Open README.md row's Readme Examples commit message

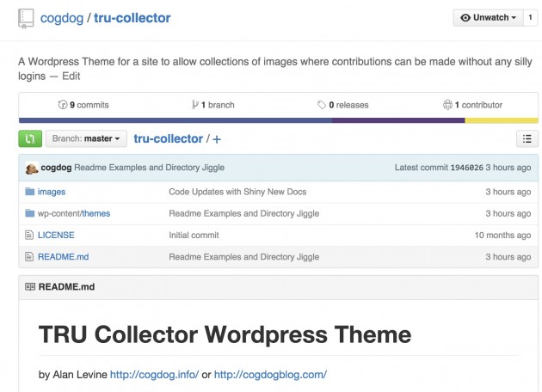[244, 257]
